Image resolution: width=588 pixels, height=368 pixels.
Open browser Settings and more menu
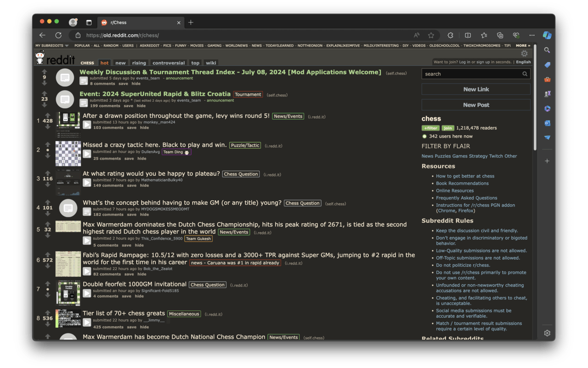pos(532,35)
